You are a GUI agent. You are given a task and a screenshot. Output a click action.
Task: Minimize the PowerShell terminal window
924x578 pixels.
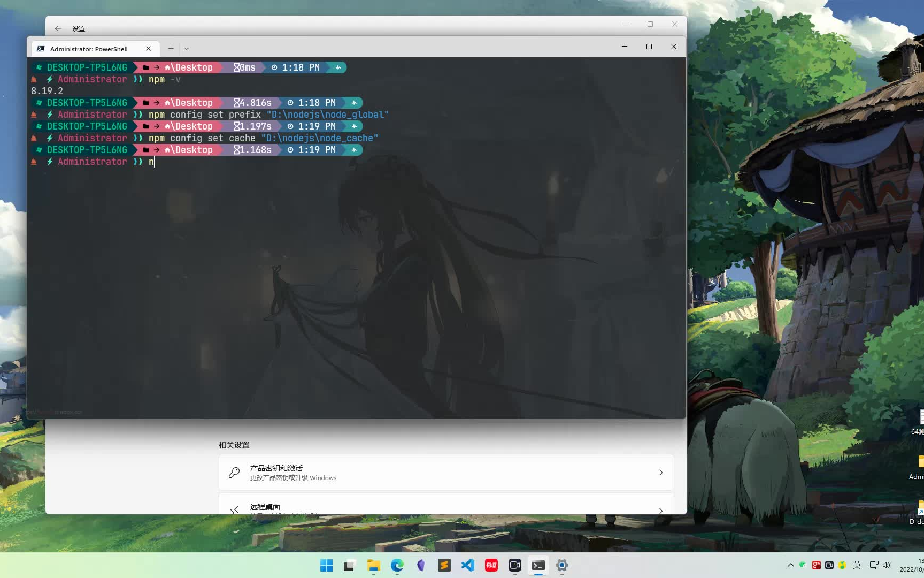click(x=625, y=47)
